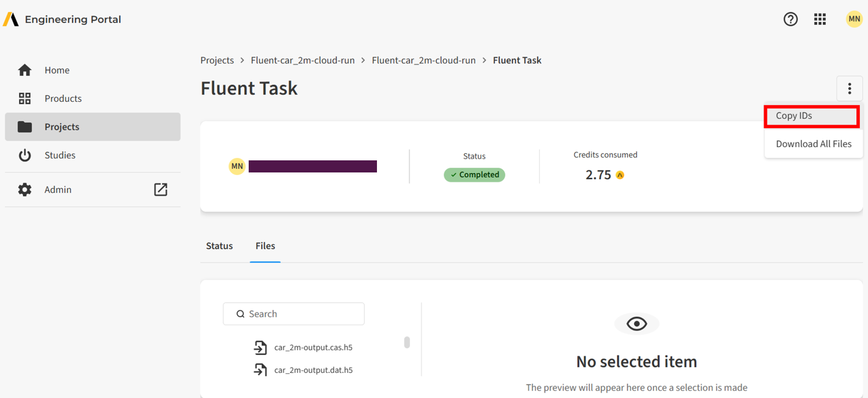868x398 pixels.
Task: Click the 2.75 credits value
Action: [598, 175]
